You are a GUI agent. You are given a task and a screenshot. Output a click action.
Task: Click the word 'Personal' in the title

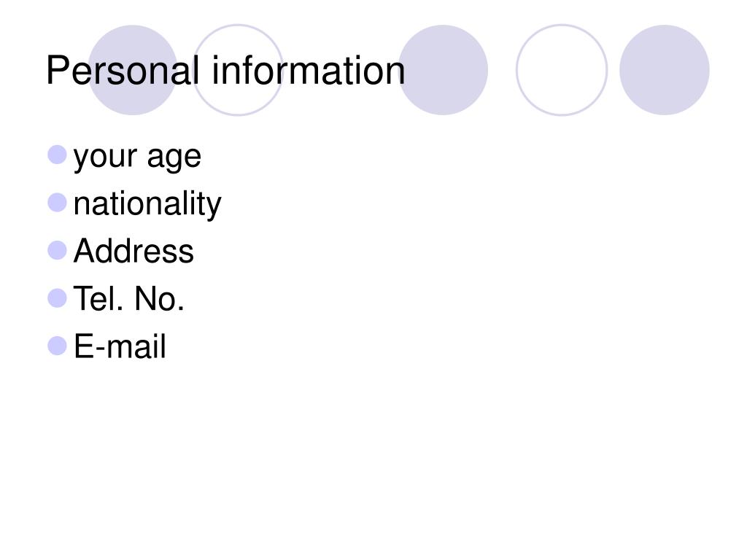[123, 71]
